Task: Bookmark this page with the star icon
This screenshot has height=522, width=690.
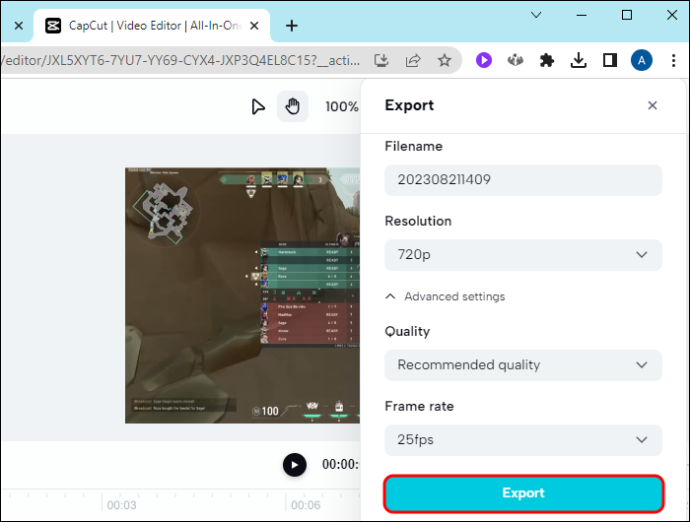Action: (444, 60)
